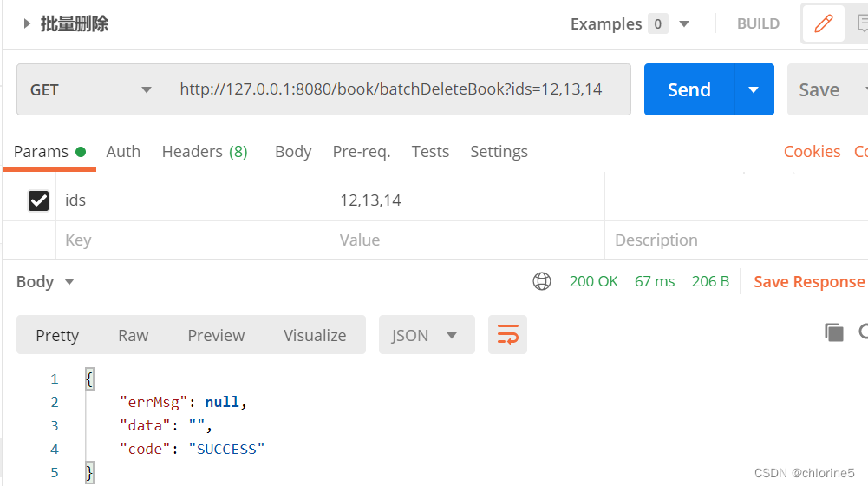The width and height of the screenshot is (868, 486).
Task: Click the search response icon
Action: point(863,332)
